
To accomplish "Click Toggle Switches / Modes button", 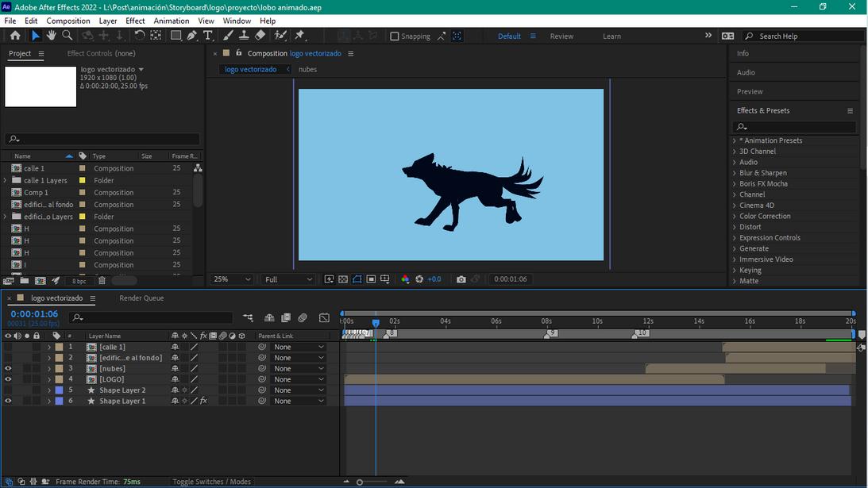I will [x=211, y=482].
